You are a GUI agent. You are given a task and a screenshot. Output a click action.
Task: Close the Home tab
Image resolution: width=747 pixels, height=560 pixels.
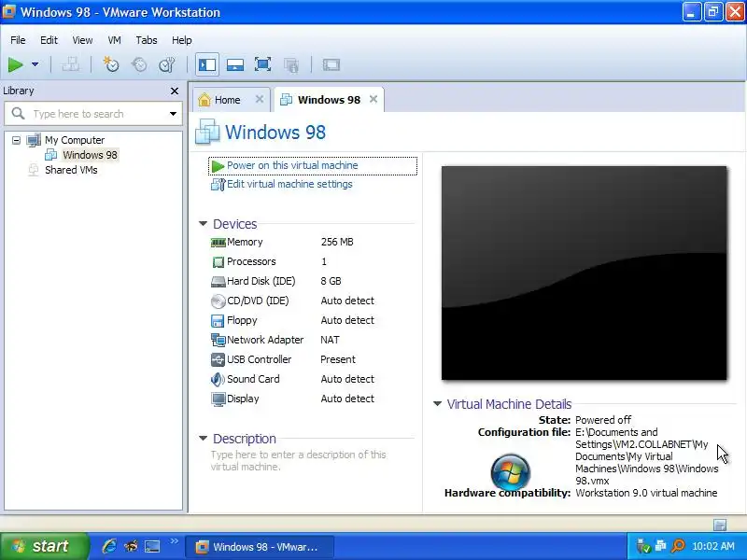(x=260, y=99)
